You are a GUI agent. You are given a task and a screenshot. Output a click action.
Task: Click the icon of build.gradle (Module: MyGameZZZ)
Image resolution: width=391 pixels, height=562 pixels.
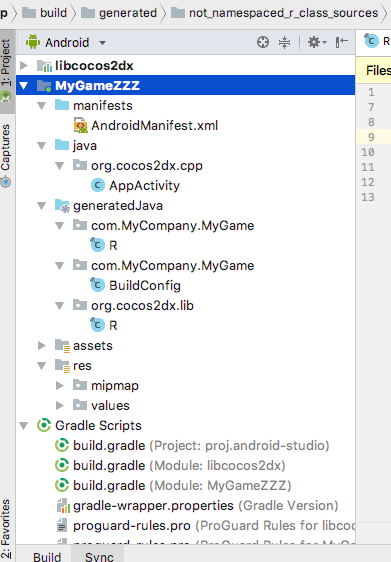[x=62, y=485]
